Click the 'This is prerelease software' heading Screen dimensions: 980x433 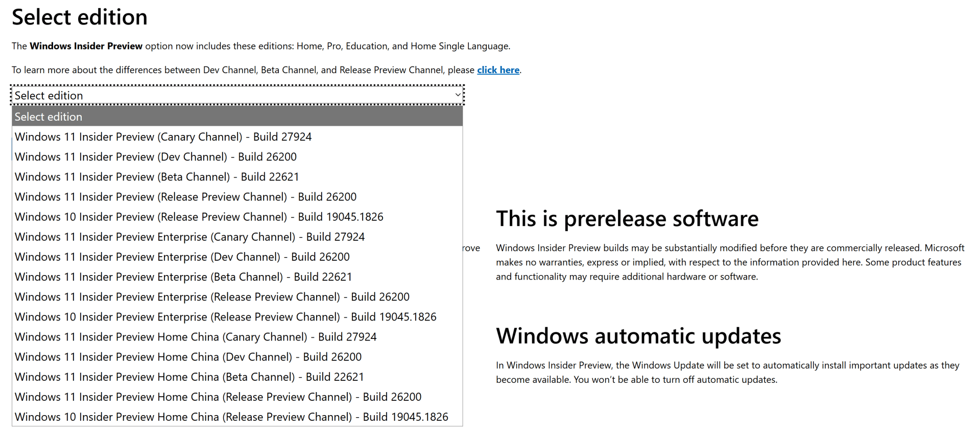(x=627, y=219)
